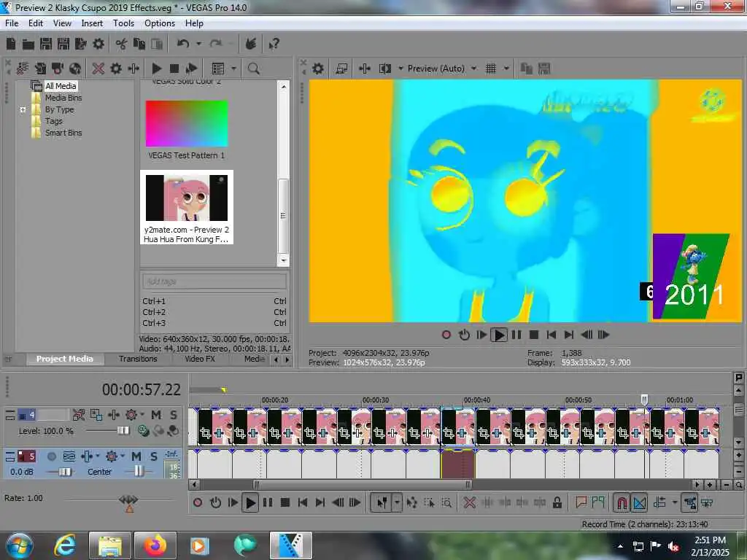Viewport: 747px width, 560px height.
Task: Go to End in timeline transport
Action: click(x=320, y=502)
